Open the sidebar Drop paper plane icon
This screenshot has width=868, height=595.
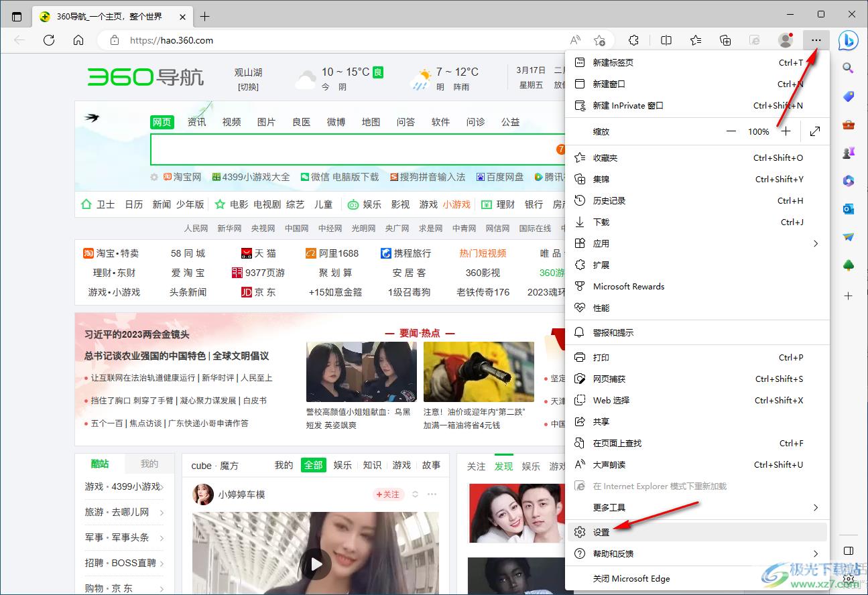point(848,237)
